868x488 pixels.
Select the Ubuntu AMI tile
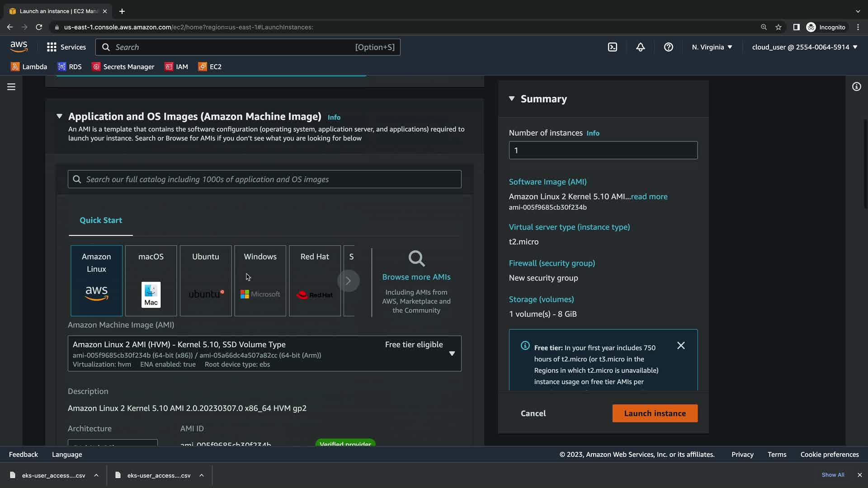pos(206,280)
